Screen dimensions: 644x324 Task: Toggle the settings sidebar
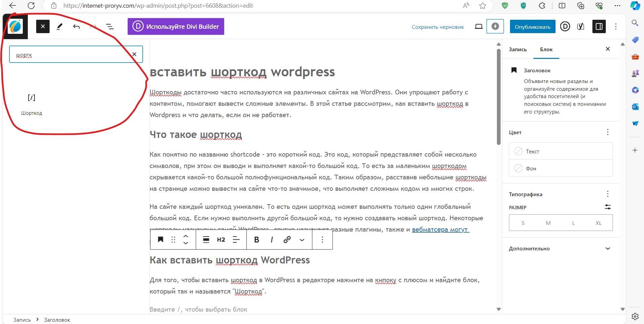point(599,26)
